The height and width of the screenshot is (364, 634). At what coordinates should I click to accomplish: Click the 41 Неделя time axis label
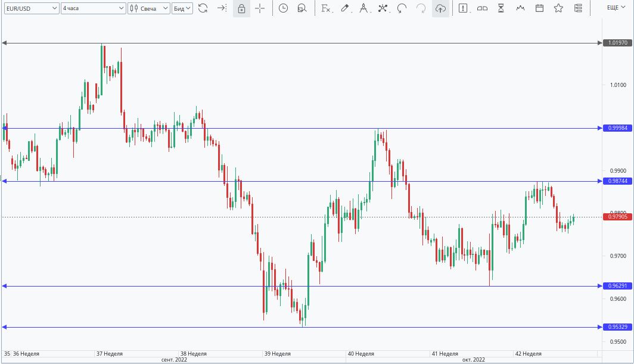coord(445,354)
